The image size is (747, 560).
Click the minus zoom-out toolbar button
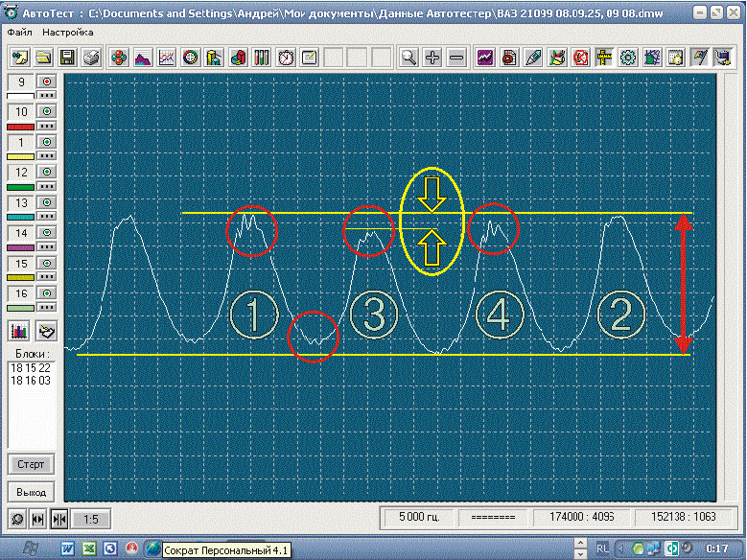click(x=456, y=58)
